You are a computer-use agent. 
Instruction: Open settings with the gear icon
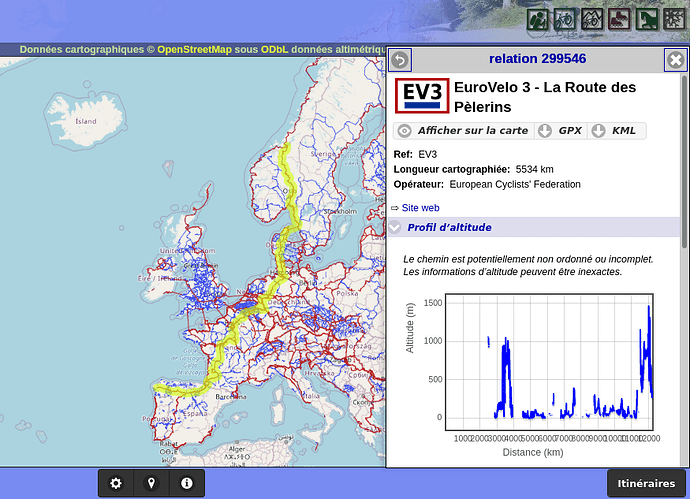116,483
